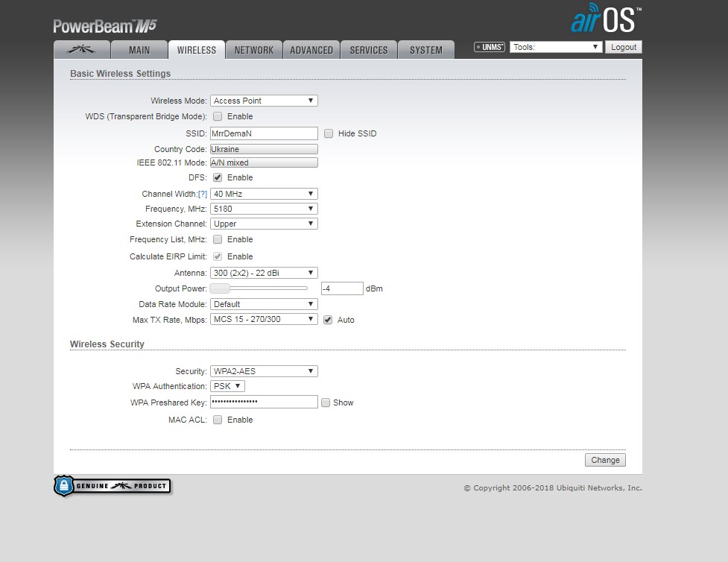The width and height of the screenshot is (728, 562).
Task: Open the Tools dropdown
Action: tap(556, 47)
